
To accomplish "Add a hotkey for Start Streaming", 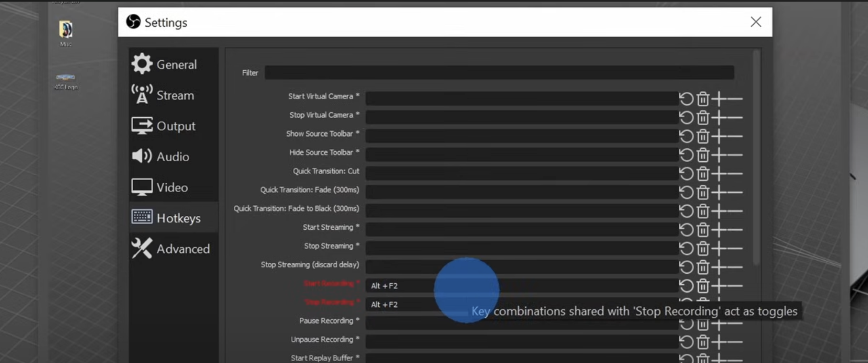I will pyautogui.click(x=719, y=230).
